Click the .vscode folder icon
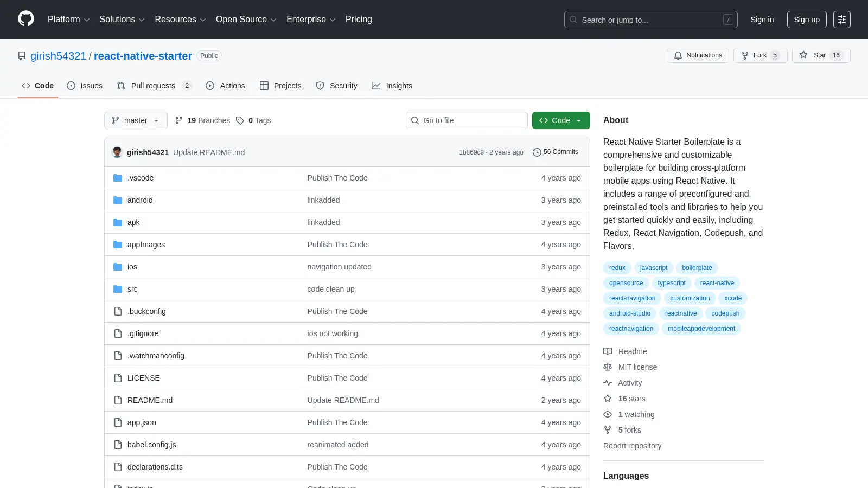The width and height of the screenshot is (868, 488). click(x=118, y=178)
